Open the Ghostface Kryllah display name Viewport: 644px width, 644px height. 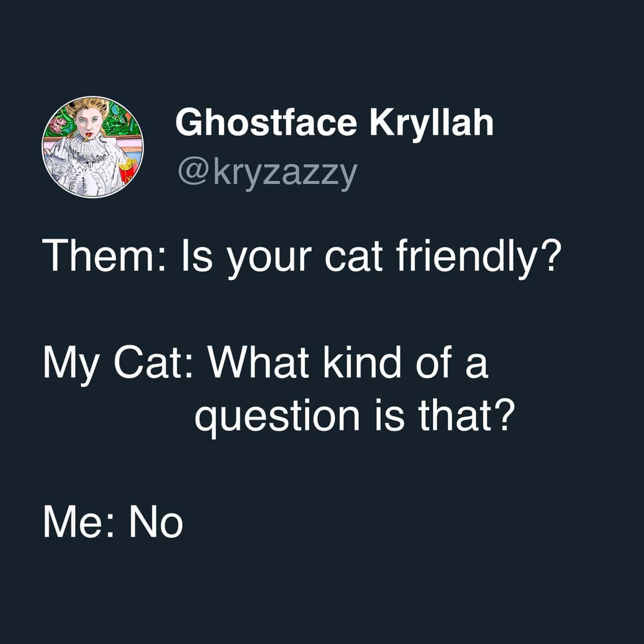tap(334, 123)
